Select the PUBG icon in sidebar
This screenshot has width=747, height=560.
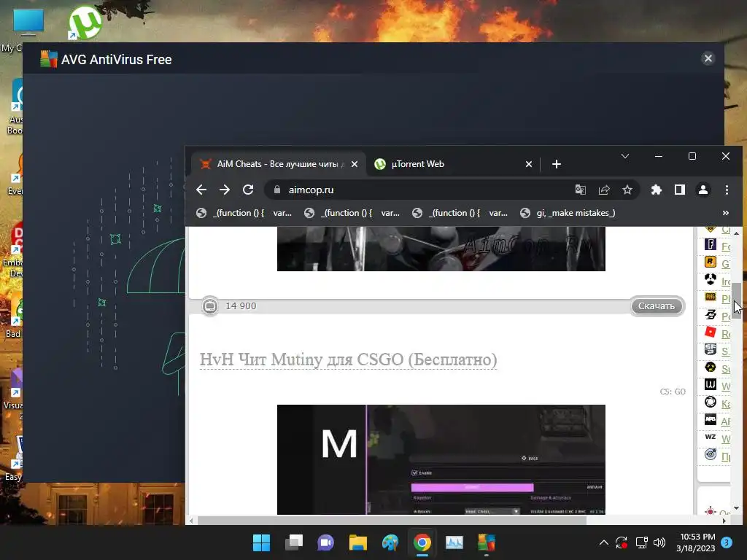(x=711, y=297)
